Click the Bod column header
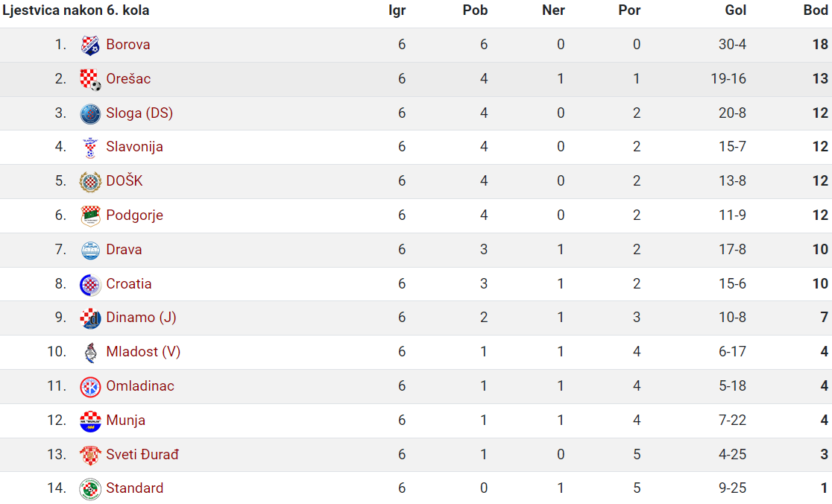Viewport: 832px width, 504px height. (x=816, y=10)
